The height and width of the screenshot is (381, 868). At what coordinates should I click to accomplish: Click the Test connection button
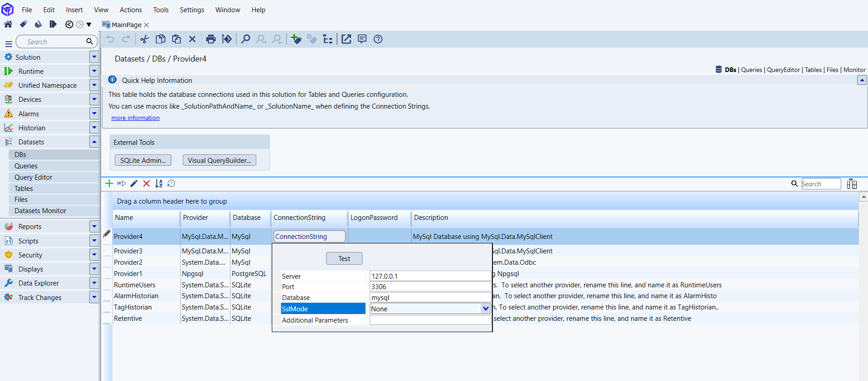(x=344, y=258)
